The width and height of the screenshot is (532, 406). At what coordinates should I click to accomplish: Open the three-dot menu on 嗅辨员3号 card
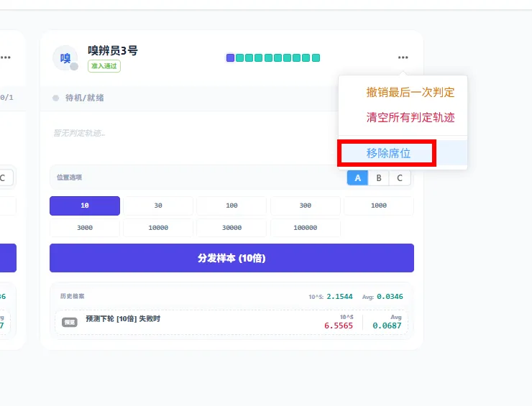click(403, 57)
